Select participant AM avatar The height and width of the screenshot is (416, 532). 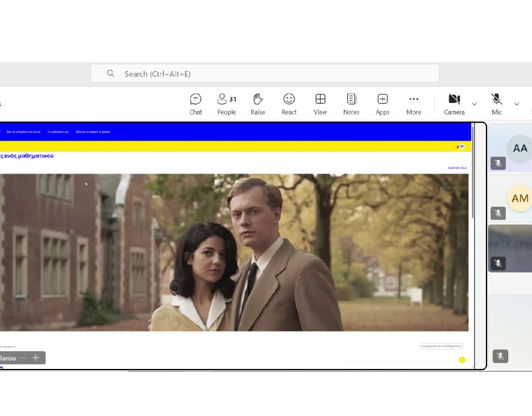520,198
